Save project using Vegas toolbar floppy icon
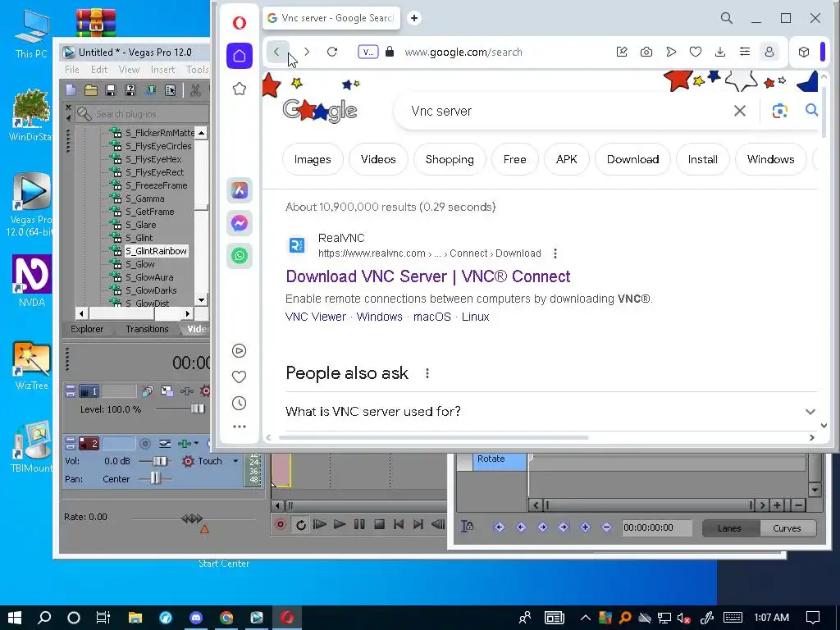 tap(111, 90)
